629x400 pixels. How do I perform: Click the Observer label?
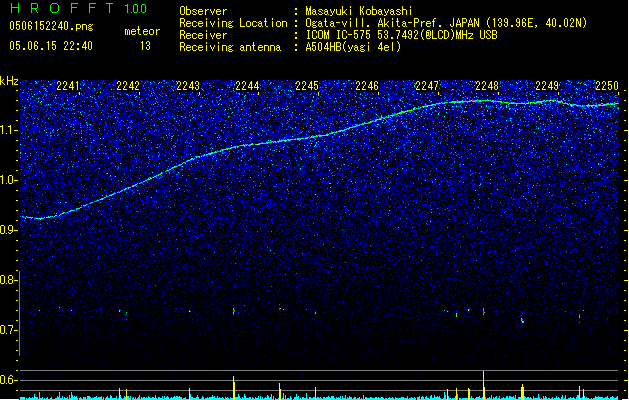click(x=203, y=11)
